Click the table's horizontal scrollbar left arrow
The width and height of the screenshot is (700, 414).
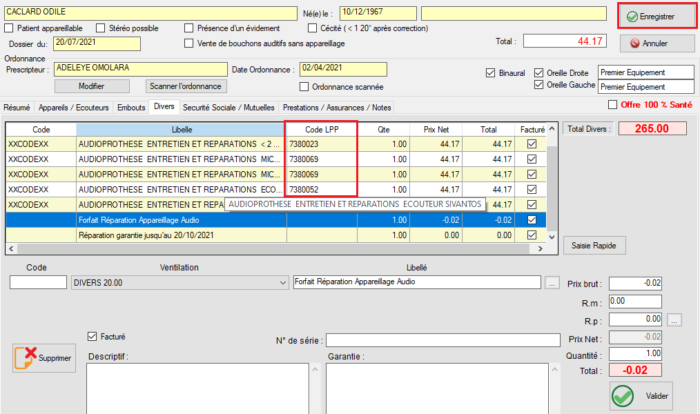click(x=11, y=249)
